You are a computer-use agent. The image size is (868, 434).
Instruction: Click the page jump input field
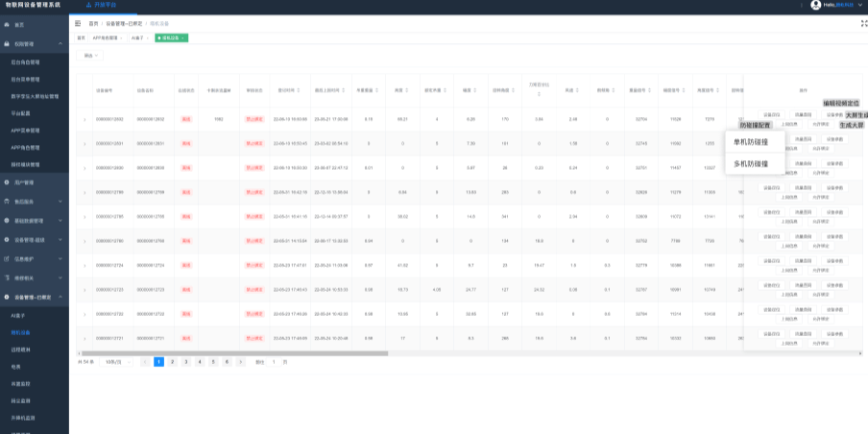(275, 362)
